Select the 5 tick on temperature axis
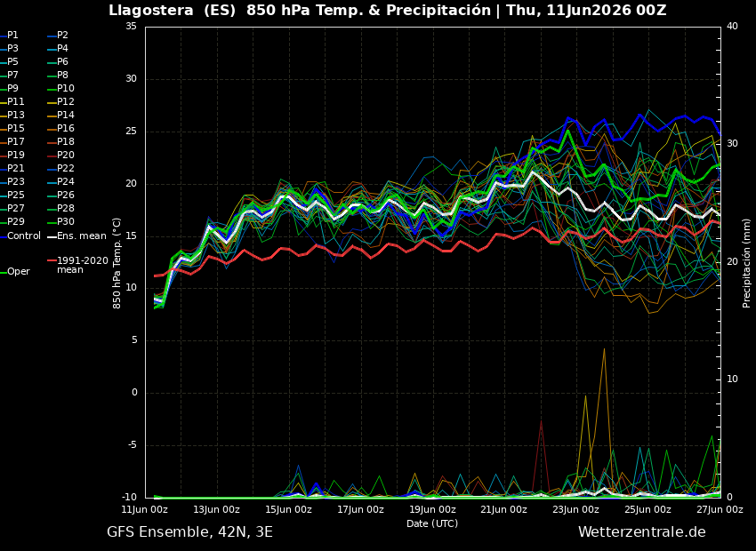756x551 pixels. point(134,340)
